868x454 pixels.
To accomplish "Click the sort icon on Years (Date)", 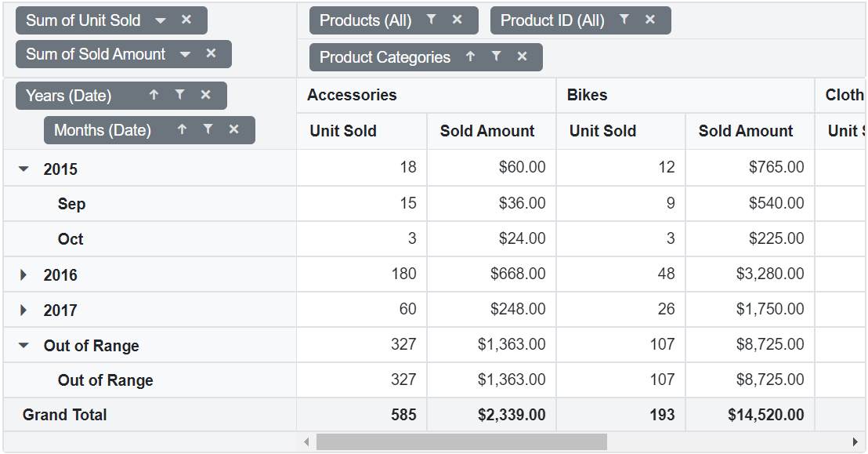I will coord(154,95).
